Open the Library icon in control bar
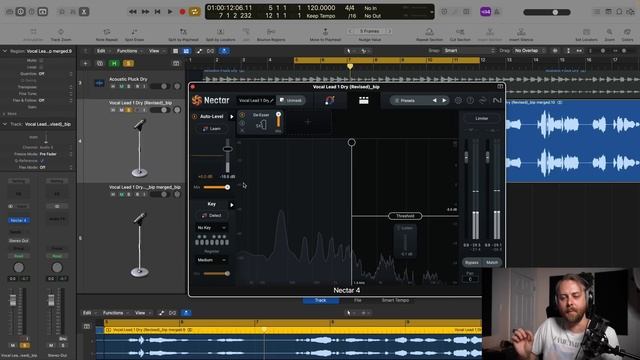The image size is (640, 360). click(9, 12)
